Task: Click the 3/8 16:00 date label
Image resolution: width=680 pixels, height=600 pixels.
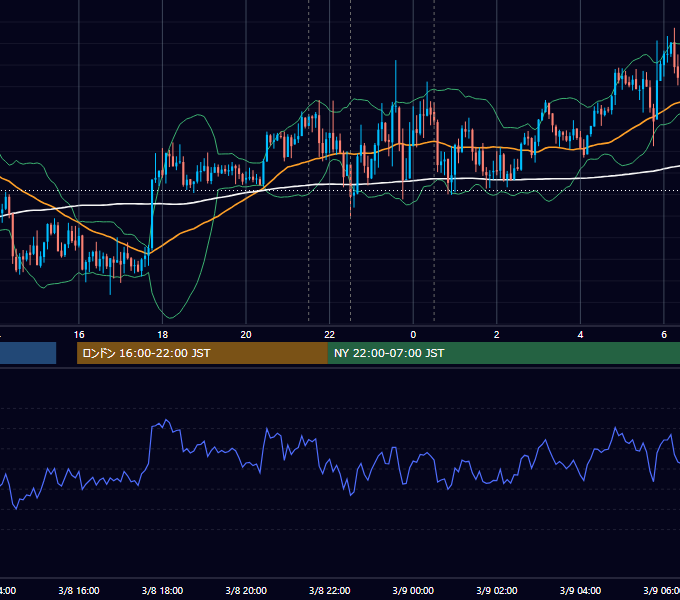Action: tap(79, 590)
